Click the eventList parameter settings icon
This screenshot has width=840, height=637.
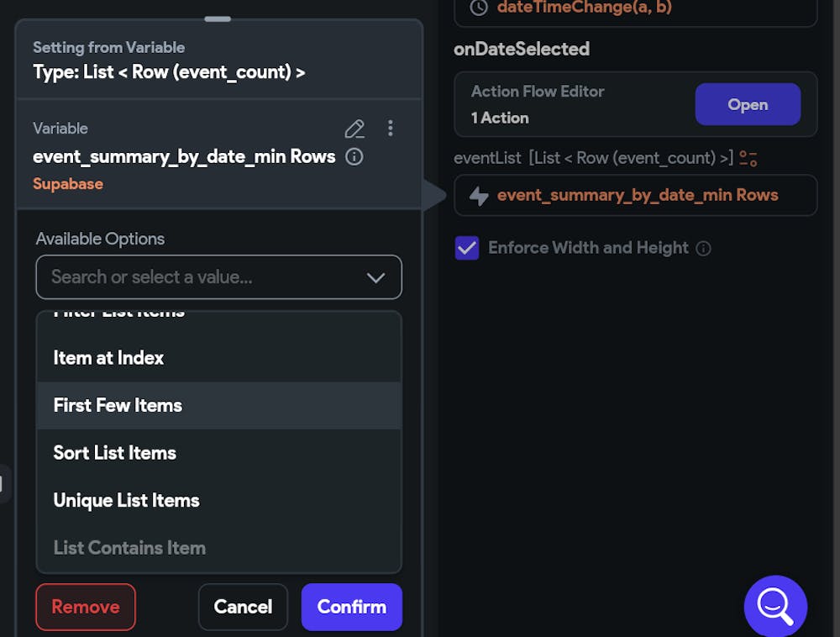point(748,158)
